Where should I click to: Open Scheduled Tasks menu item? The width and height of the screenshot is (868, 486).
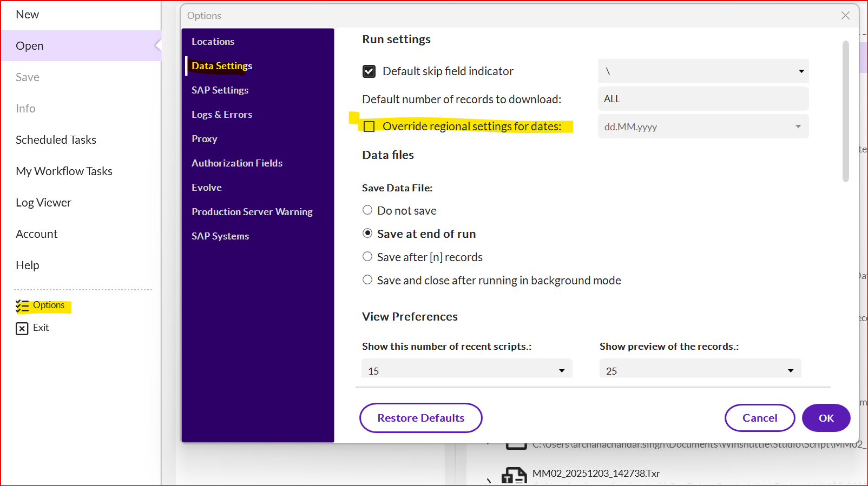pyautogui.click(x=56, y=140)
